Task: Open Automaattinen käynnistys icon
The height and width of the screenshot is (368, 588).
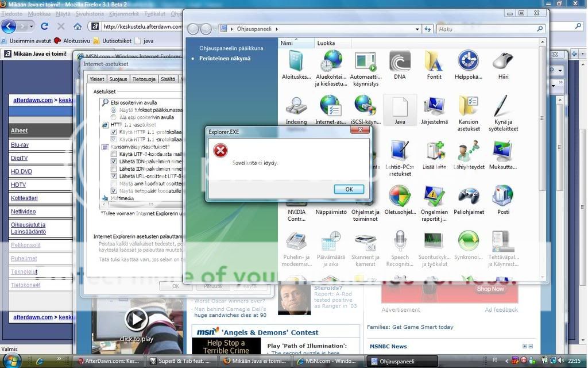Action: point(365,68)
